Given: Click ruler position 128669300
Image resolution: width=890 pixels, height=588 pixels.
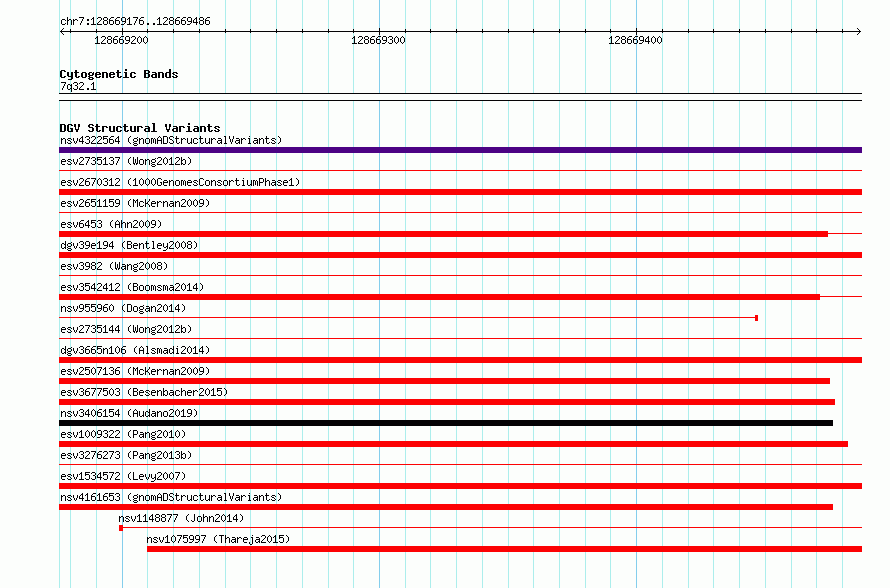Looking at the screenshot, I should [x=378, y=40].
